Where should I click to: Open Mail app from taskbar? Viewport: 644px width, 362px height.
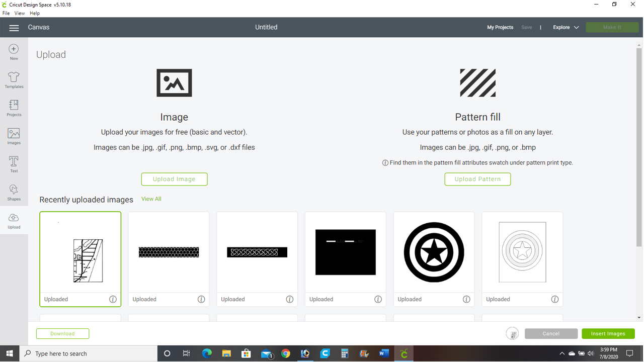(x=266, y=353)
